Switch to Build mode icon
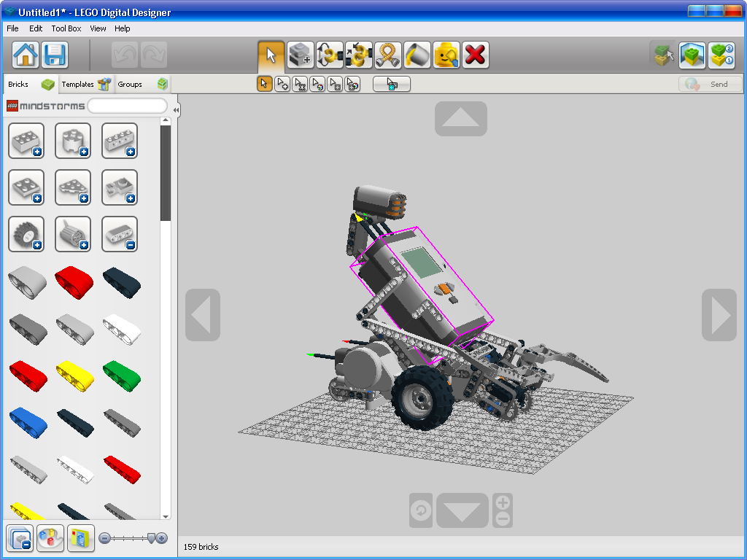The height and width of the screenshot is (560, 747). click(662, 55)
